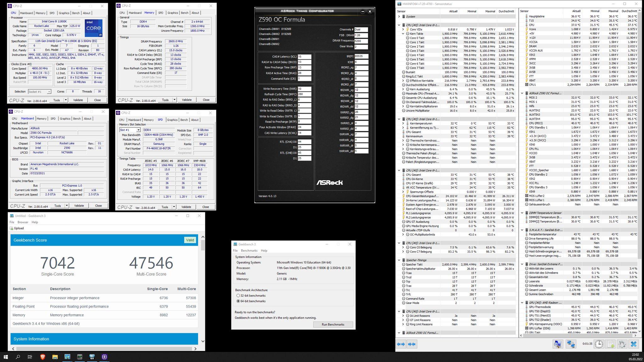This screenshot has width=644, height=362.
Task: Open Help menu in Geekbench 3 window
Action: point(264,250)
